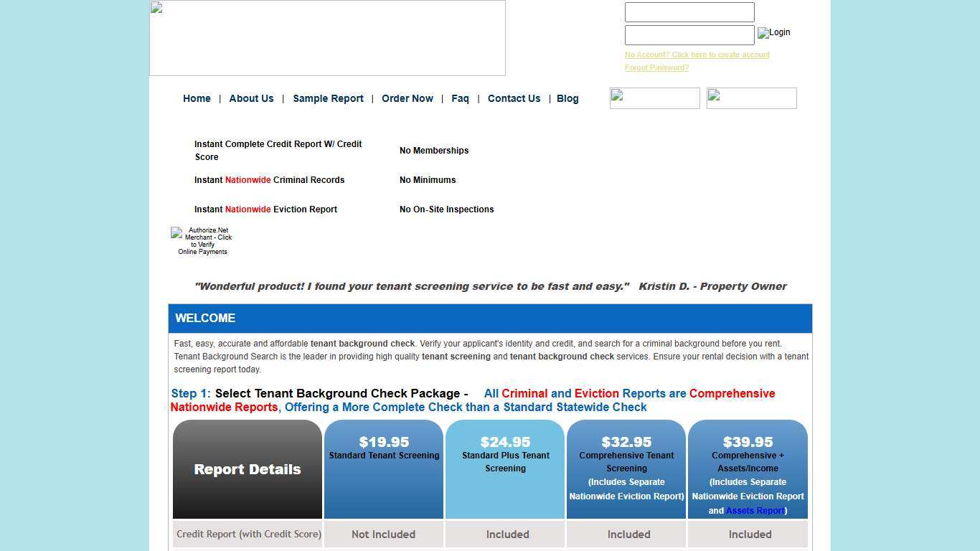
Task: Open the About Us page
Action: 251,98
